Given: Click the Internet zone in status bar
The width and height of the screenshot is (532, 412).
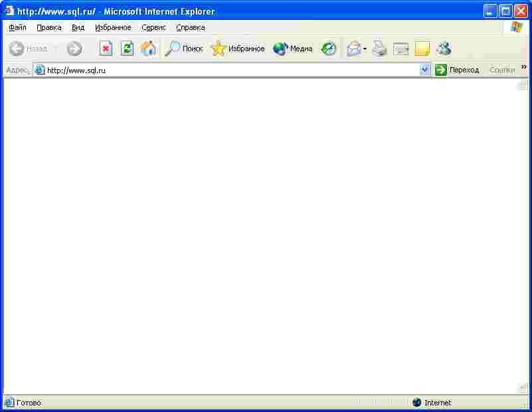Looking at the screenshot, I should (x=432, y=403).
